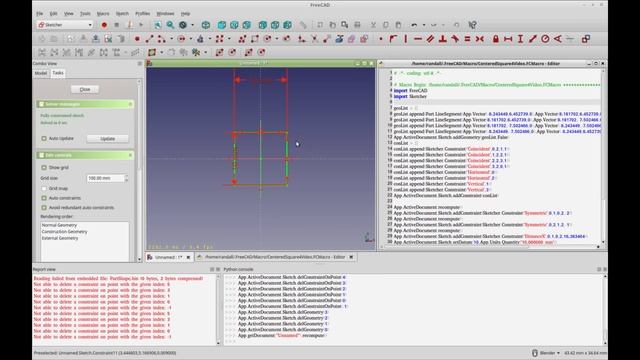Click the Fit selection magnifier icon

point(170,25)
